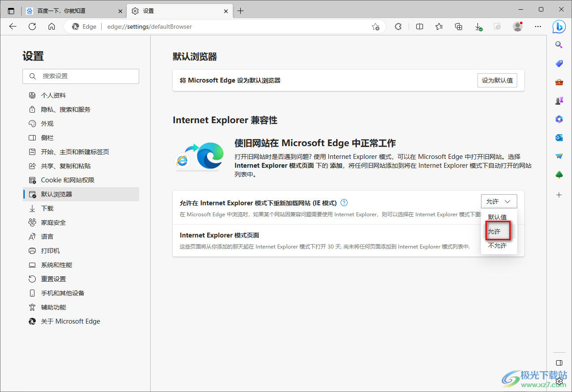This screenshot has height=392, width=572.
Task: Reload the page with refresh icon
Action: pos(32,26)
